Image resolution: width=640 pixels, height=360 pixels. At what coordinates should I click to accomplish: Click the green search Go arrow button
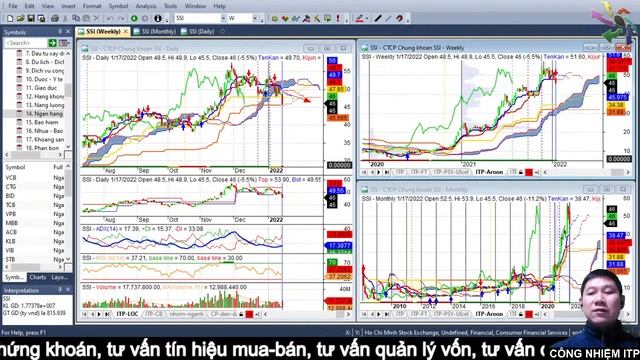pos(52,43)
